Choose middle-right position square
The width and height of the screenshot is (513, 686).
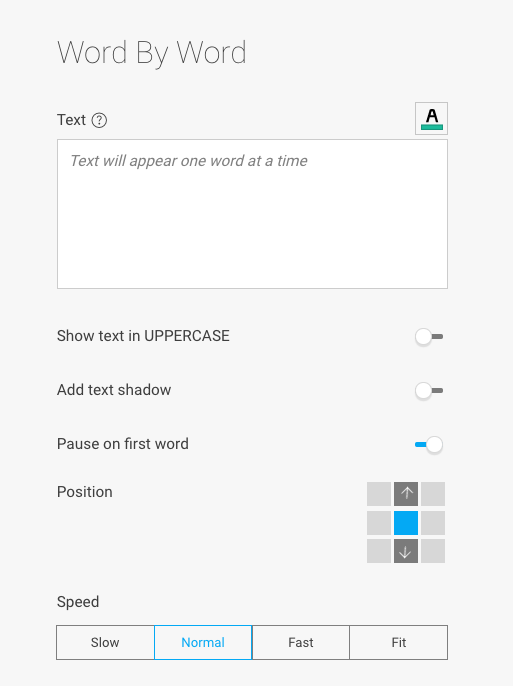[x=433, y=523]
